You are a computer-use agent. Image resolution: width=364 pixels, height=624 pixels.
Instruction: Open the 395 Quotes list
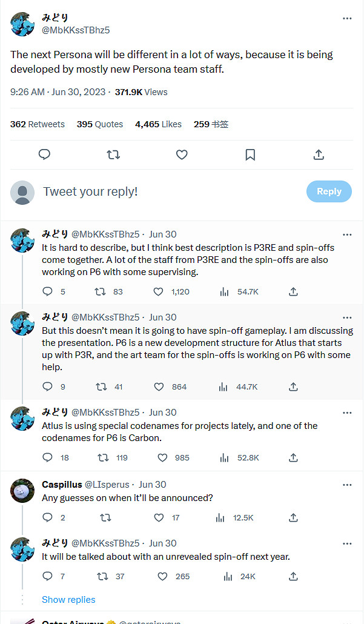[100, 124]
